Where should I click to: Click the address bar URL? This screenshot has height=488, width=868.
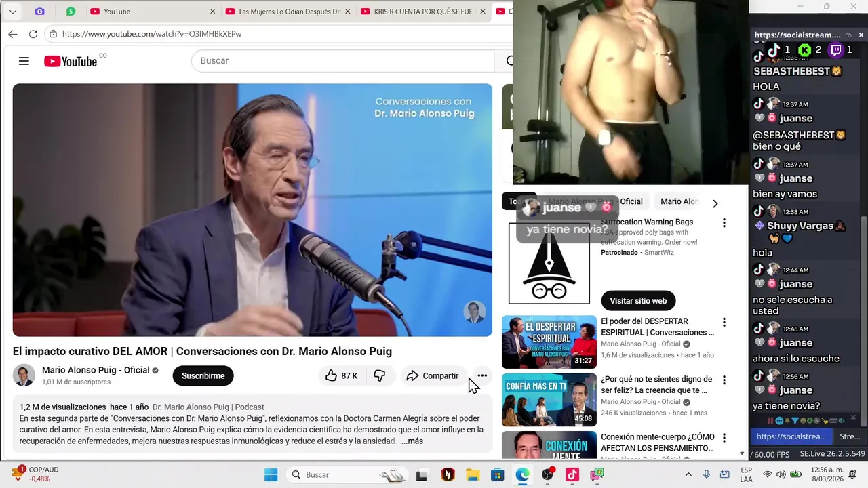(x=152, y=34)
